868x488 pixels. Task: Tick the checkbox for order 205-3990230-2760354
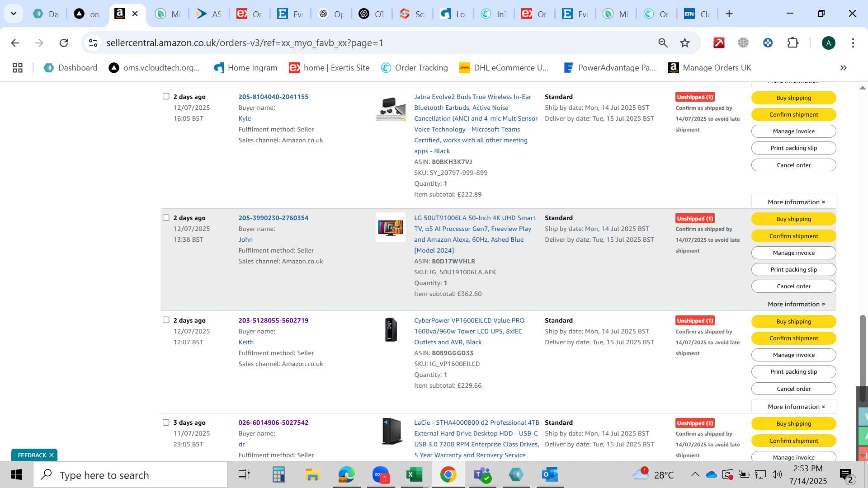166,218
